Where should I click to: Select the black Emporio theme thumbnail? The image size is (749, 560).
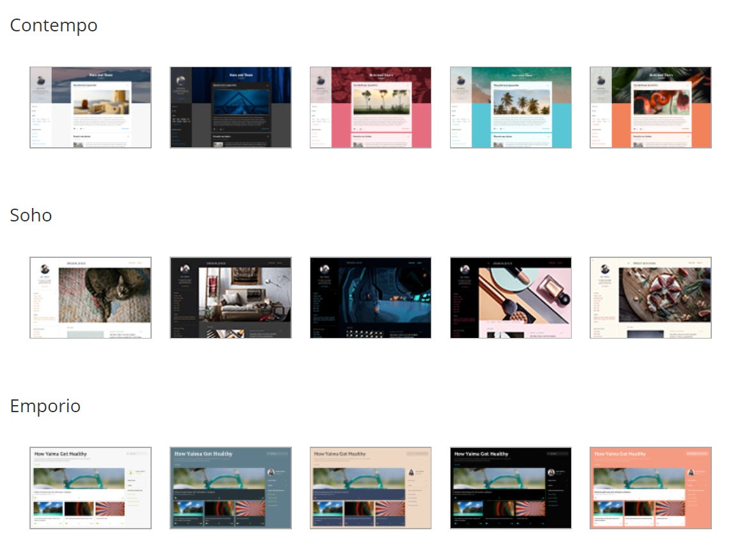coord(511,488)
